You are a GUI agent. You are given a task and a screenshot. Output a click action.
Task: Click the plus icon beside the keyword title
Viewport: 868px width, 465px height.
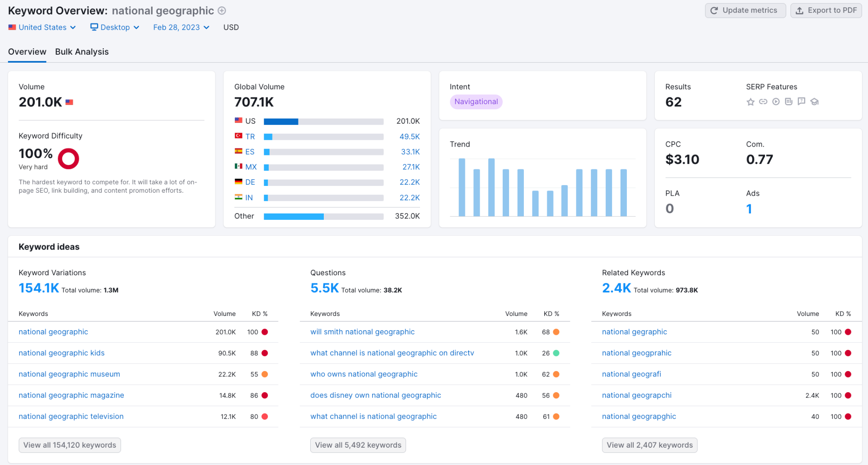[x=222, y=11]
